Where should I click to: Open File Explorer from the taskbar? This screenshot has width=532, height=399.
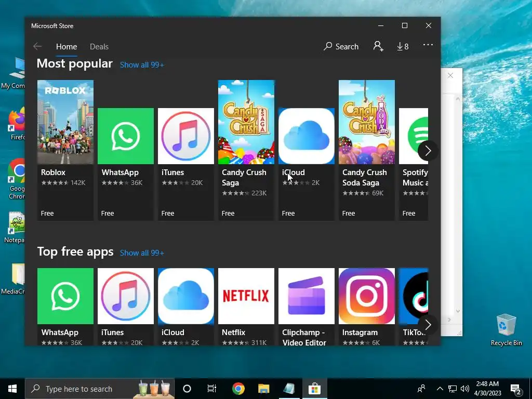point(263,389)
